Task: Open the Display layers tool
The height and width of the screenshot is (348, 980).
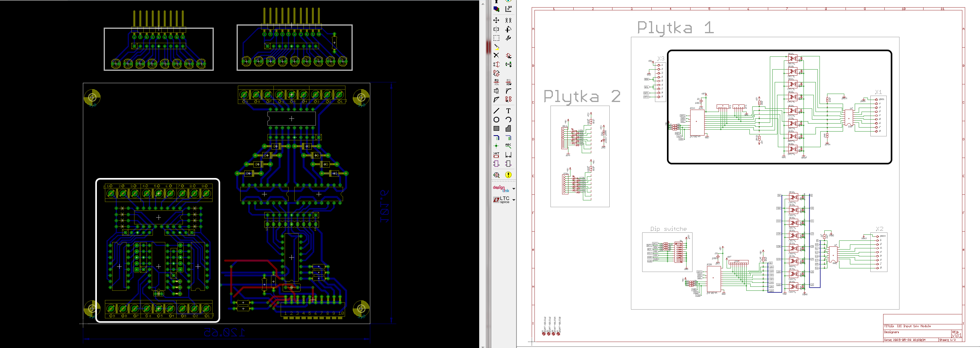Action: (x=496, y=9)
